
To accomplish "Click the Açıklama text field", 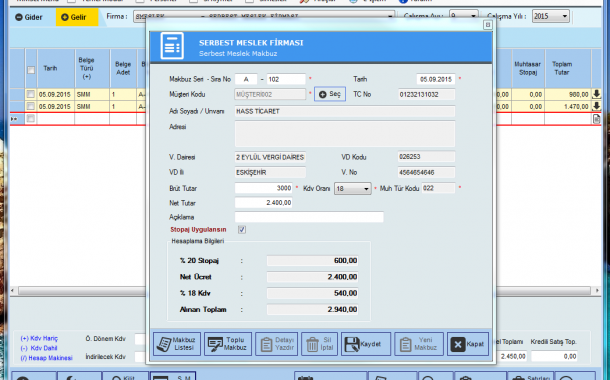I will click(309, 217).
